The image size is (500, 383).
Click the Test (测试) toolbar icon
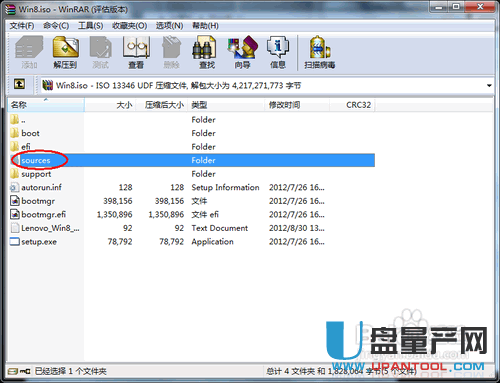point(101,48)
